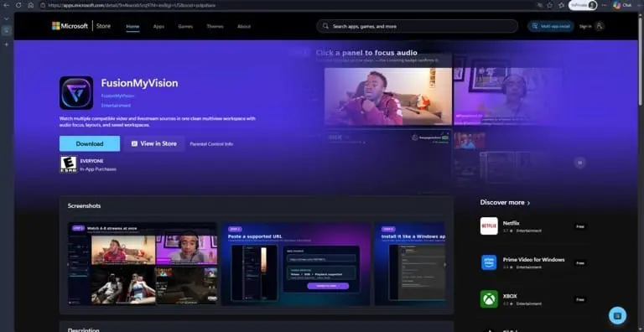Open the Themes navigation tab
The width and height of the screenshot is (644, 332).
point(215,26)
